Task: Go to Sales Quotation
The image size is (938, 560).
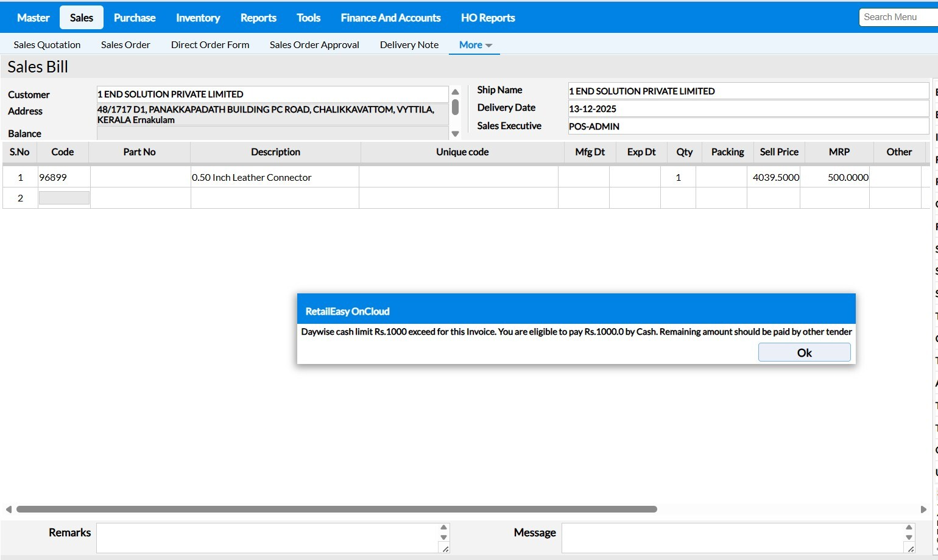Action: pyautogui.click(x=47, y=44)
